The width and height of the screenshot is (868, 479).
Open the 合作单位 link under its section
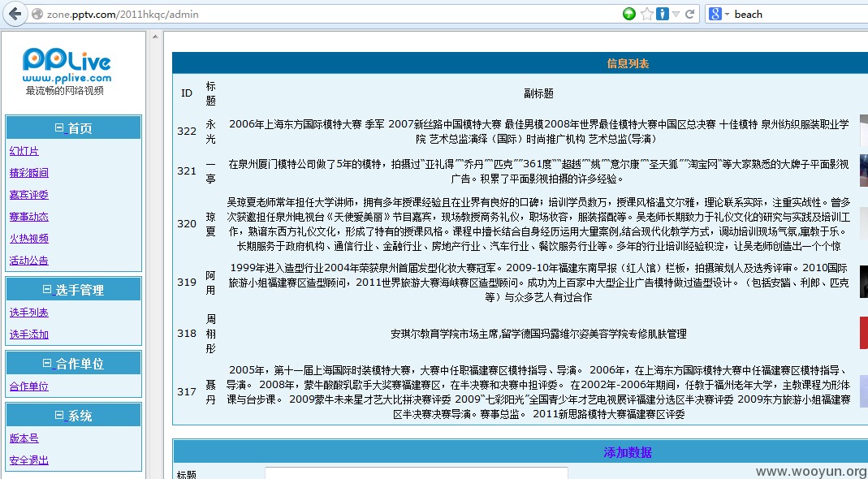click(28, 386)
